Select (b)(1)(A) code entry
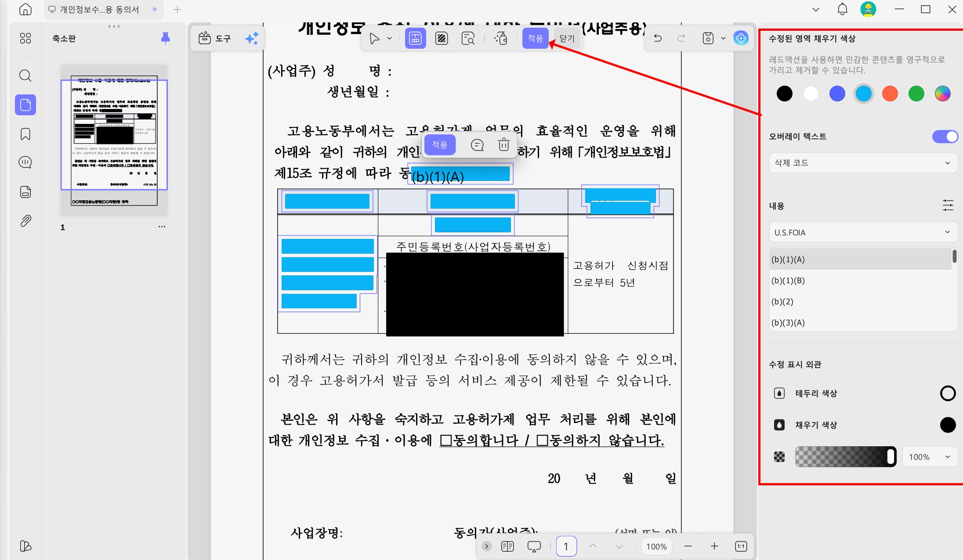 click(x=860, y=260)
